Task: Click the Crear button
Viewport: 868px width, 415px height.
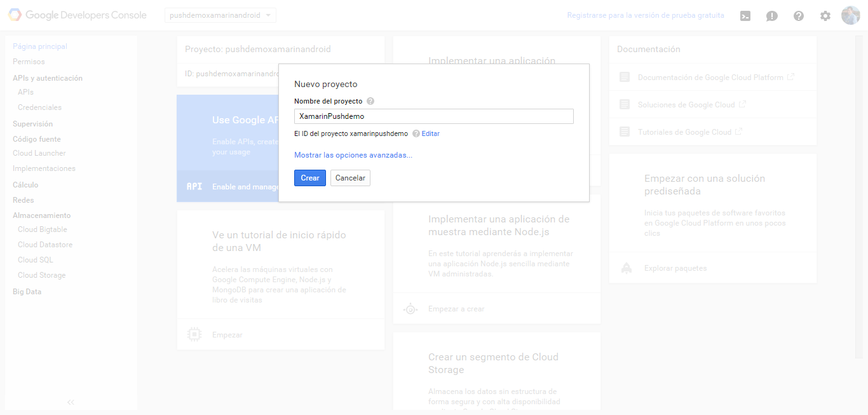Action: [310, 178]
